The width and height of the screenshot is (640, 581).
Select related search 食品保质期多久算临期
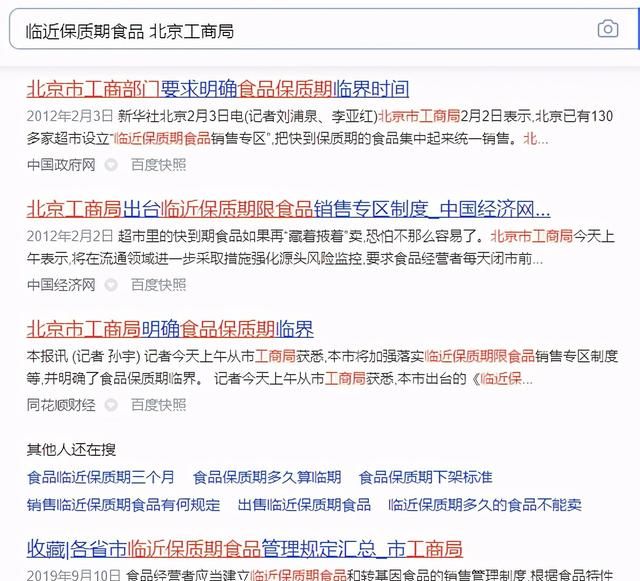(267, 477)
